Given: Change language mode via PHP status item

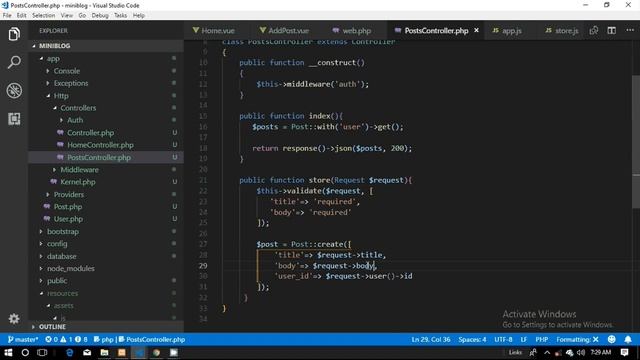Looking at the screenshot, I should pyautogui.click(x=541, y=339).
